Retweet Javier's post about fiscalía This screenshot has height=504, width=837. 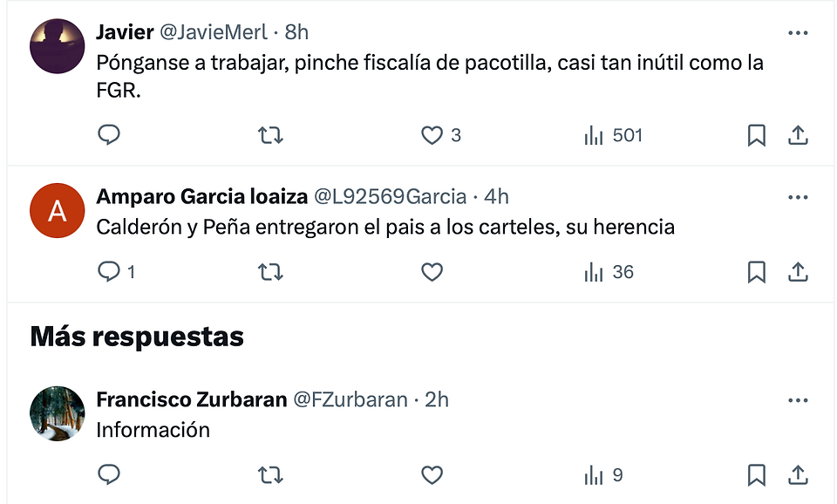pos(270,135)
